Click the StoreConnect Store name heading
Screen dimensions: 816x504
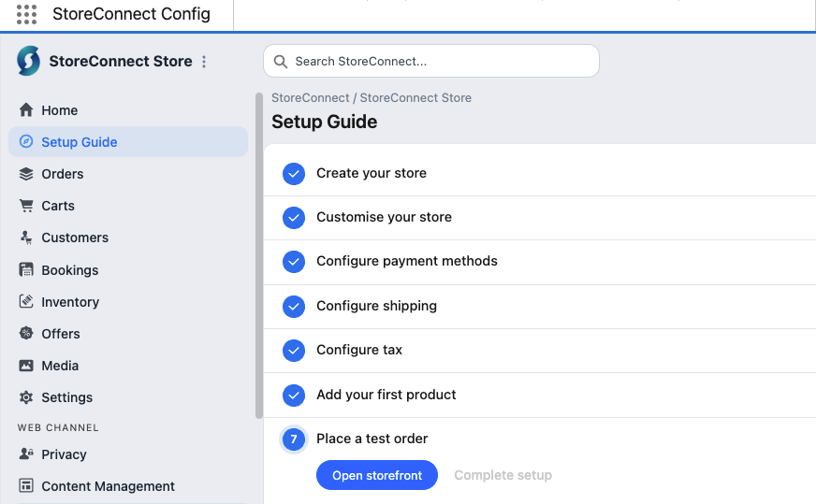click(121, 62)
